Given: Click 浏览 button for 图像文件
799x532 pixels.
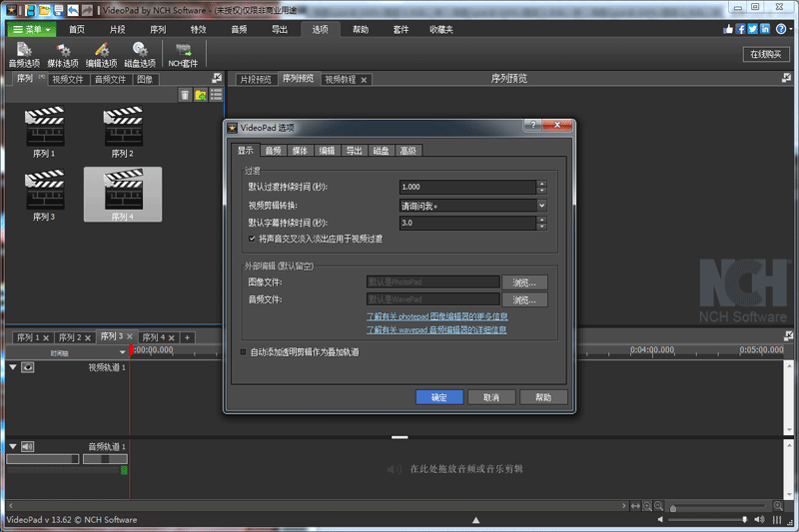Looking at the screenshot, I should 524,282.
